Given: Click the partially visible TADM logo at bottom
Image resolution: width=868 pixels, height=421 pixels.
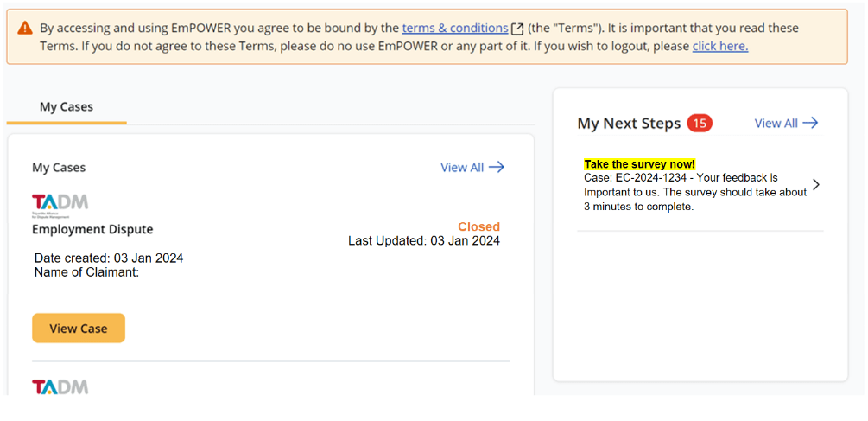Looking at the screenshot, I should [x=60, y=386].
